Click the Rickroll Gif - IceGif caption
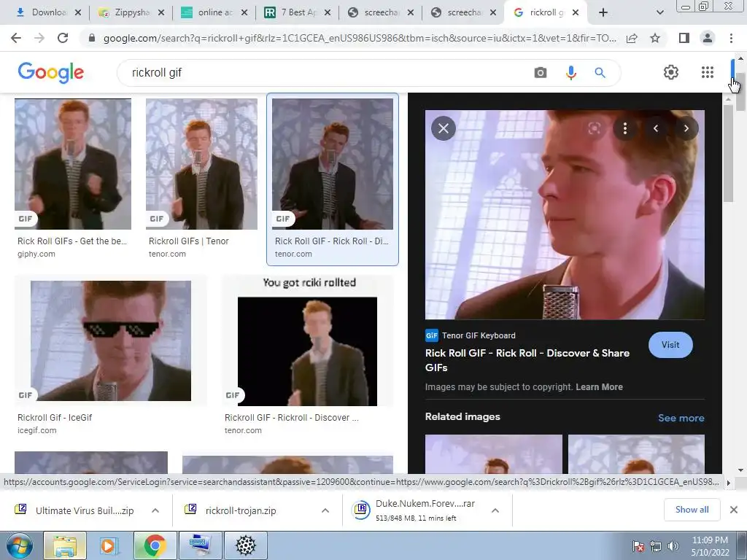Image resolution: width=747 pixels, height=560 pixels. pyautogui.click(x=55, y=418)
